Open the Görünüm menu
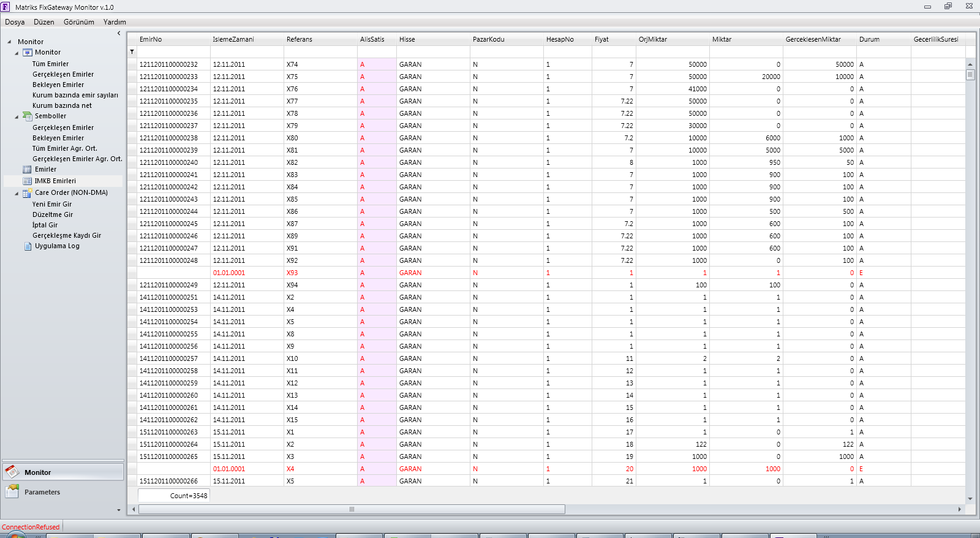Screen dimensions: 980x538 [79, 22]
